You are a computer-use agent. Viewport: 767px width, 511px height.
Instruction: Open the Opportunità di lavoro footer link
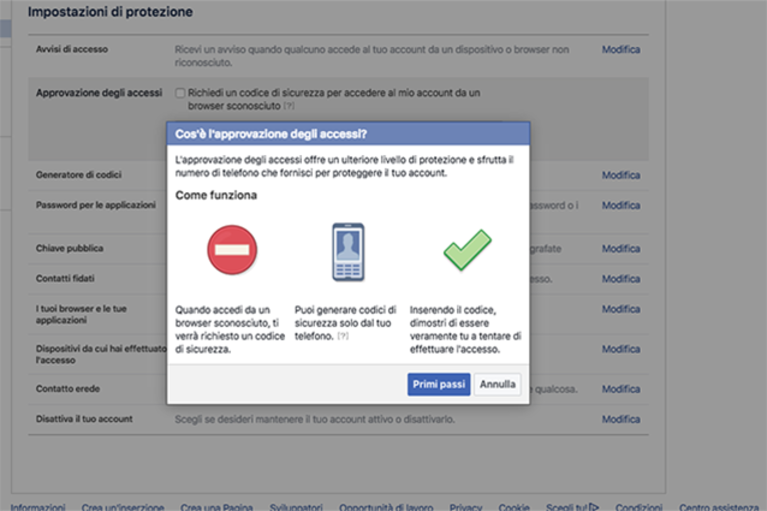pos(386,507)
